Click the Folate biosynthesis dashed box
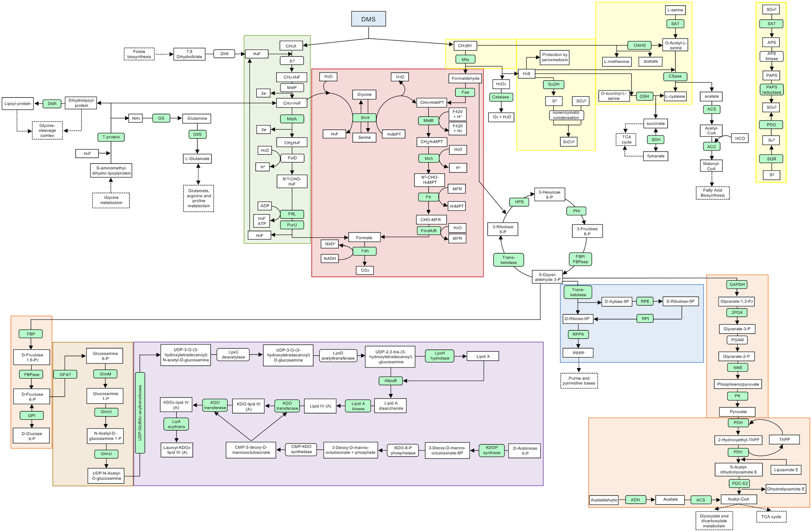The width and height of the screenshot is (812, 532). pyautogui.click(x=139, y=54)
